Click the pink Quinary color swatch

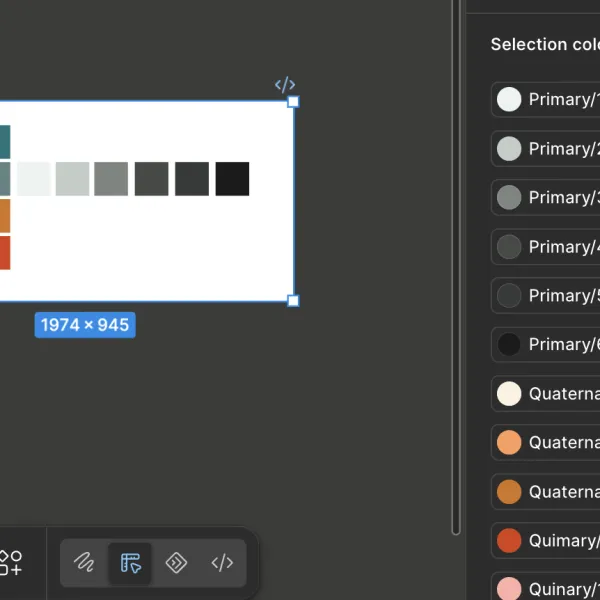(x=509, y=589)
